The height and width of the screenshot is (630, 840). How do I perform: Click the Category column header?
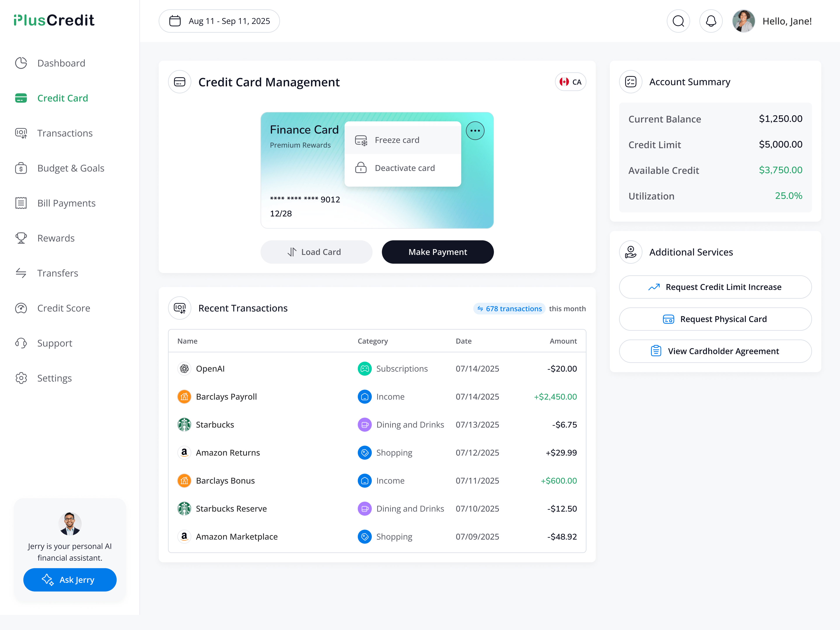pyautogui.click(x=373, y=341)
